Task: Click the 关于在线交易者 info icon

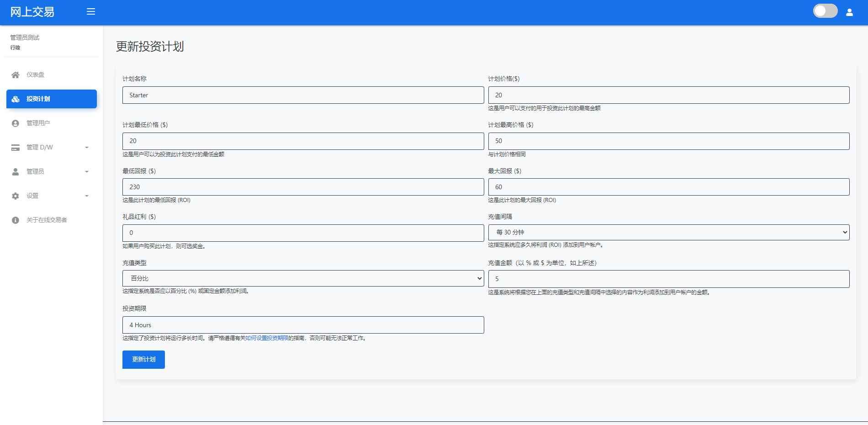Action: pyautogui.click(x=16, y=220)
